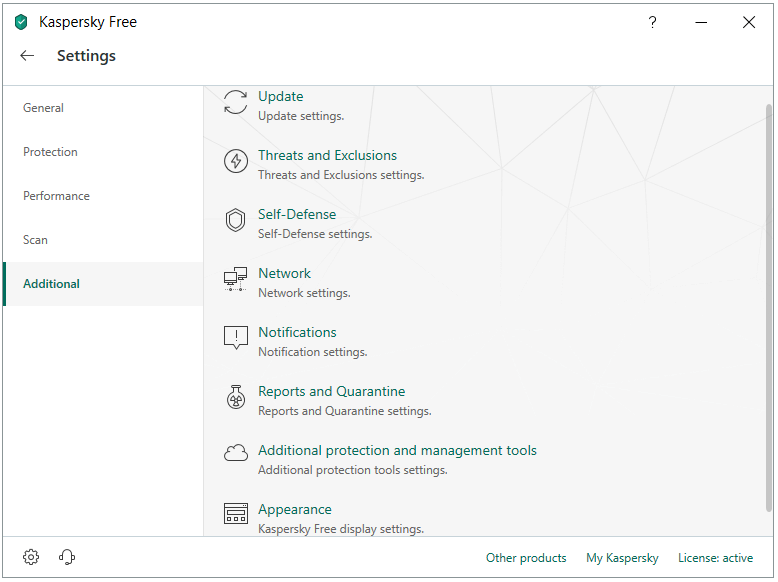
Task: Click 'Threats and Exclusions settings.' description
Action: 341,175
